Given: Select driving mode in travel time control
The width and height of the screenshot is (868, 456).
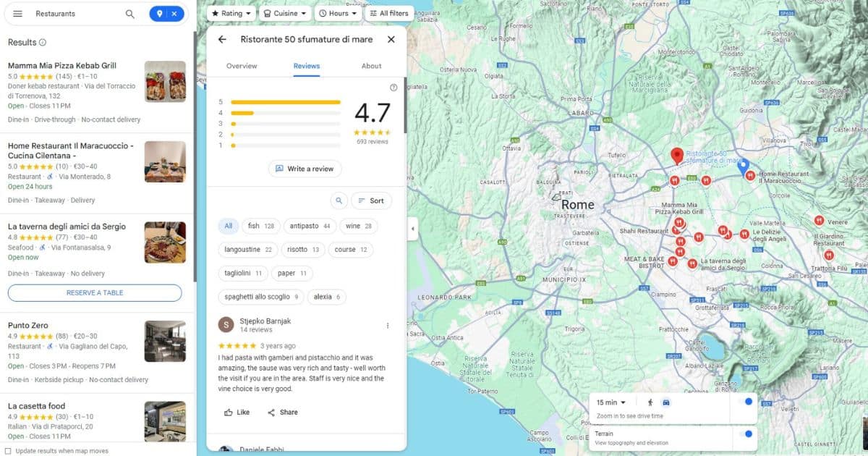Looking at the screenshot, I should pyautogui.click(x=666, y=402).
